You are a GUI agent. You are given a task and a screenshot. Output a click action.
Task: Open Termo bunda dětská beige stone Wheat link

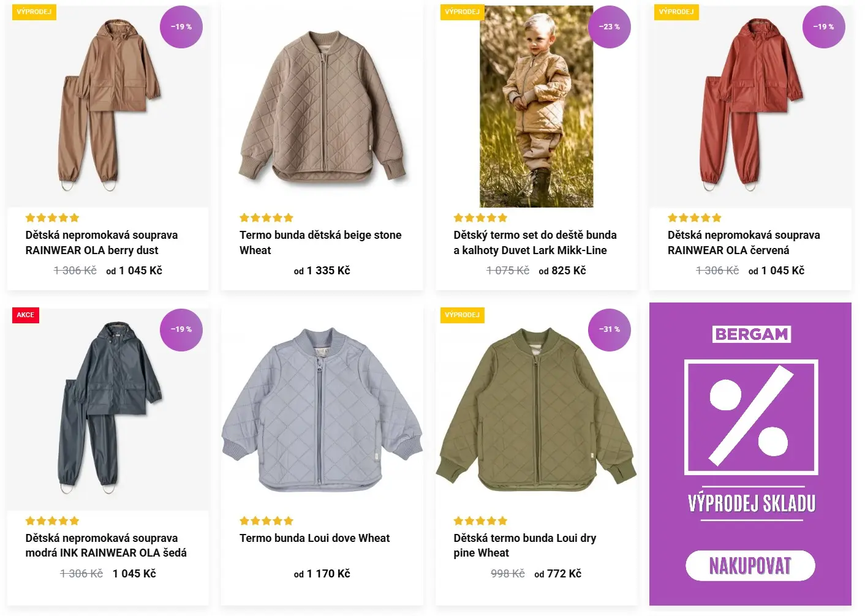click(x=320, y=242)
